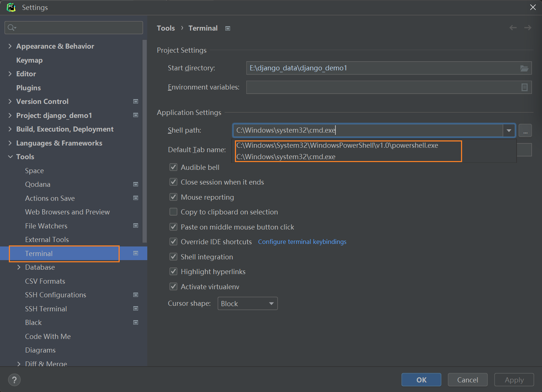Click the help question mark icon
Viewport: 542px width, 392px height.
(14, 380)
